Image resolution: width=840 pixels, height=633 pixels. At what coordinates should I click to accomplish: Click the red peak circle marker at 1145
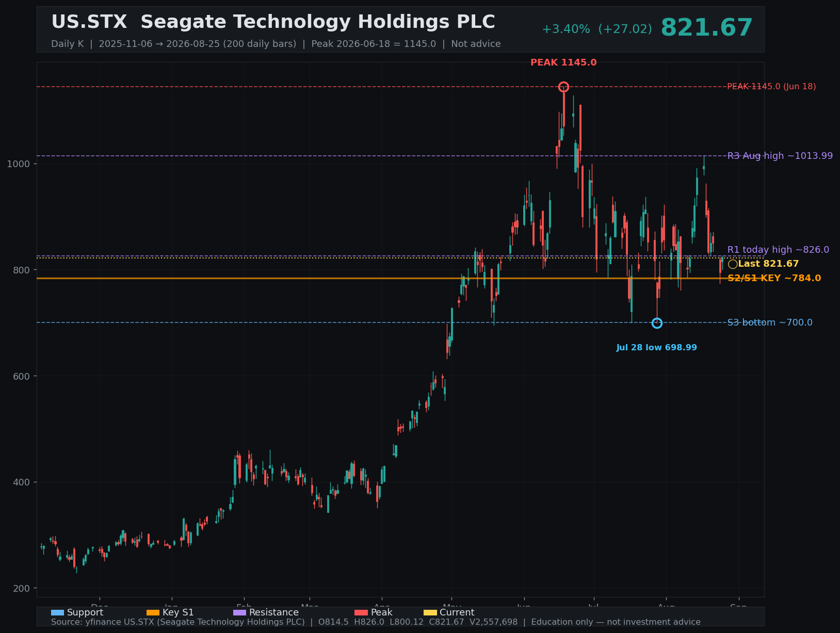(563, 87)
